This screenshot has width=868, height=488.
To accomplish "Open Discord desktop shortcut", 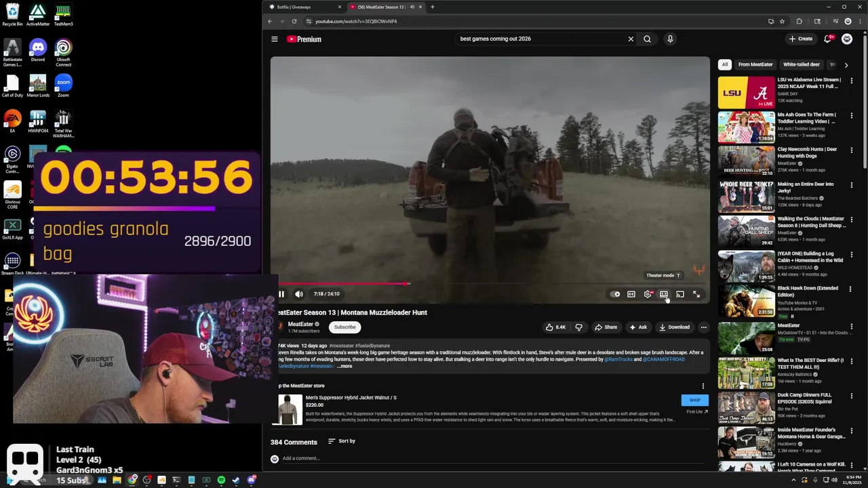I will pyautogui.click(x=38, y=51).
